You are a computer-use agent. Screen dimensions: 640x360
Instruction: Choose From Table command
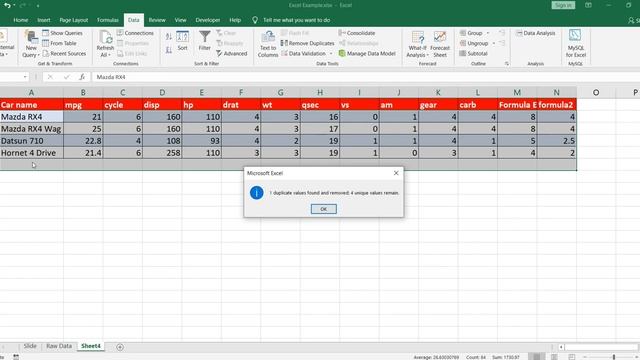click(59, 43)
